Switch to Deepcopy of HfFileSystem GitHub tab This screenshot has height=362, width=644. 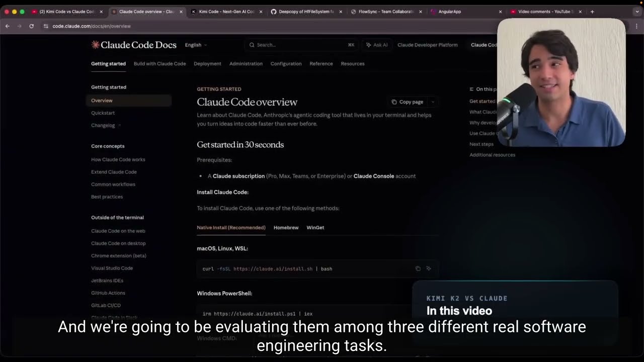coord(306,12)
